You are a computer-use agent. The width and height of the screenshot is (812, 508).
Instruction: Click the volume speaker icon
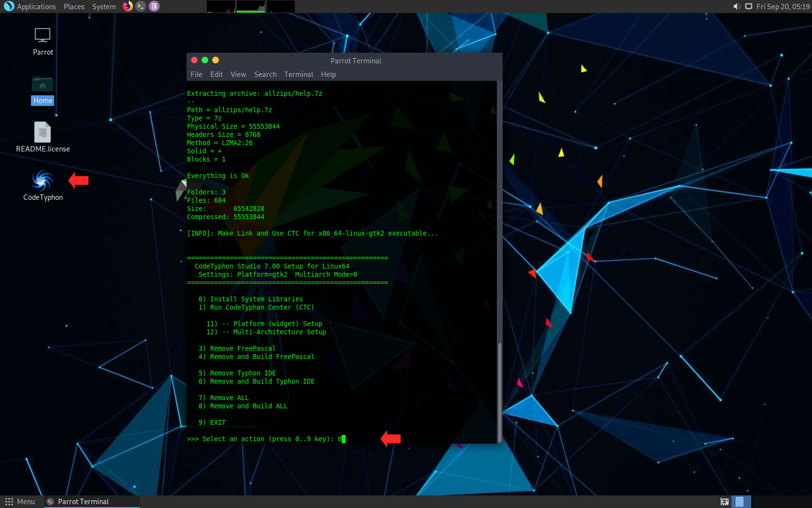(737, 6)
